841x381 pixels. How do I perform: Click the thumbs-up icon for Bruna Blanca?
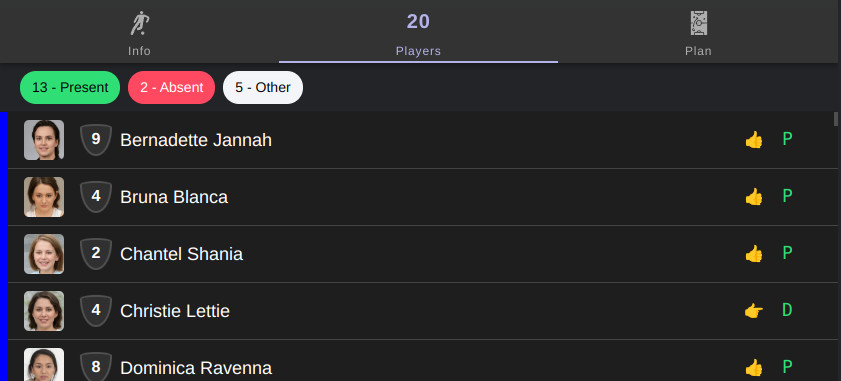pos(754,197)
